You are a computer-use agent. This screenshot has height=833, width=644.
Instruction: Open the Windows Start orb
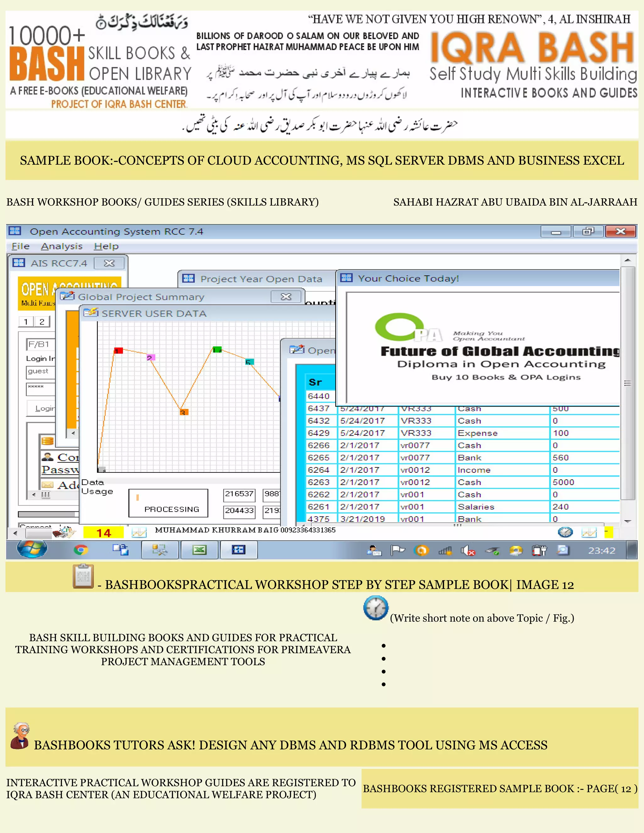(x=32, y=549)
